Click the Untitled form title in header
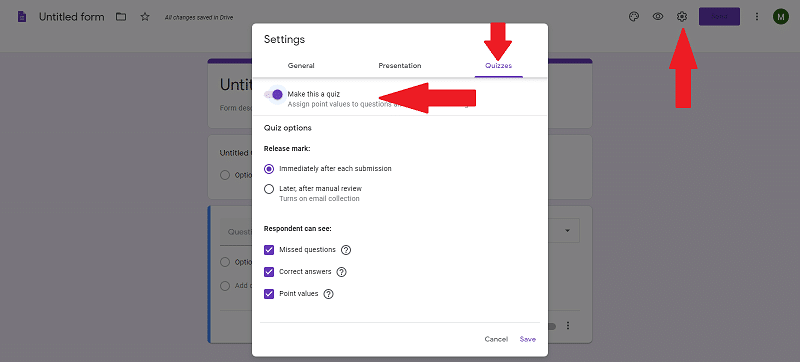The height and width of the screenshot is (362, 800). pyautogui.click(x=71, y=17)
